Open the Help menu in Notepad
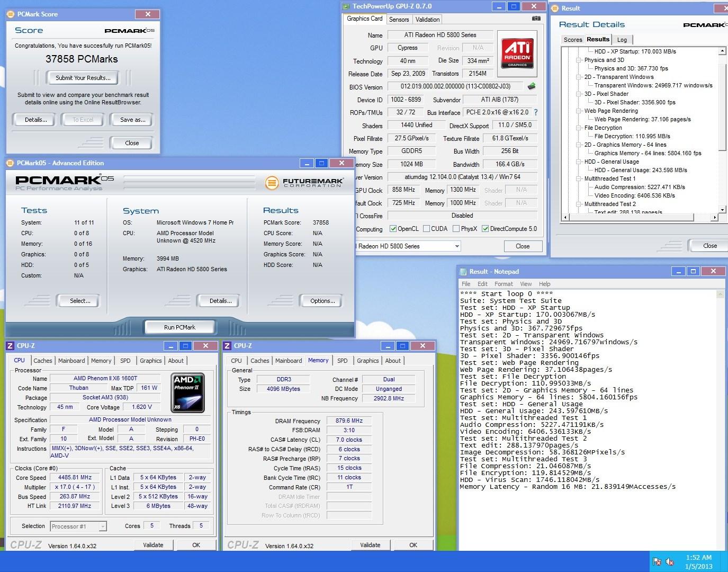This screenshot has width=728, height=572. click(x=545, y=284)
